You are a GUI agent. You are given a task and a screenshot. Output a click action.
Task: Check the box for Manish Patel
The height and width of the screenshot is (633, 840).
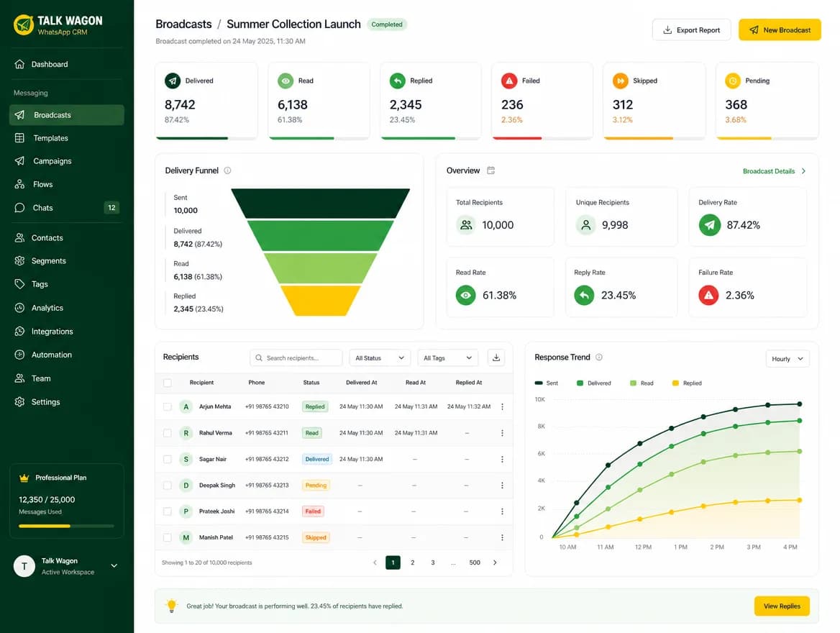[167, 537]
